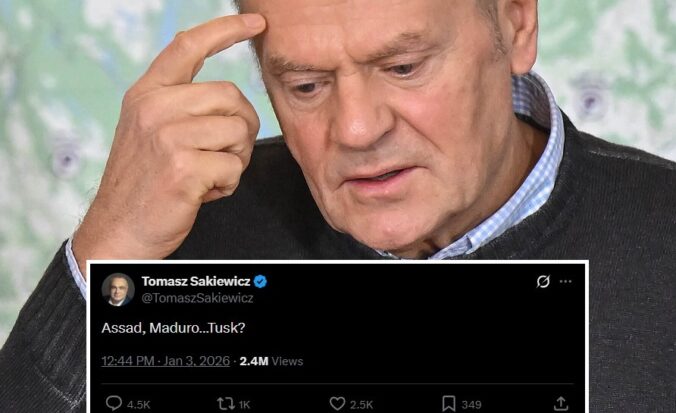Click the 2.4M Views counter

[271, 361]
